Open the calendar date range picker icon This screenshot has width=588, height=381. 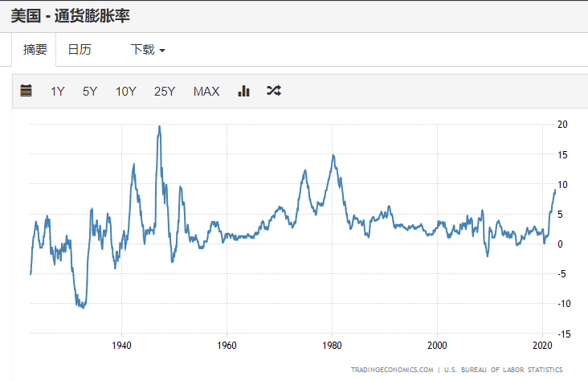26,91
